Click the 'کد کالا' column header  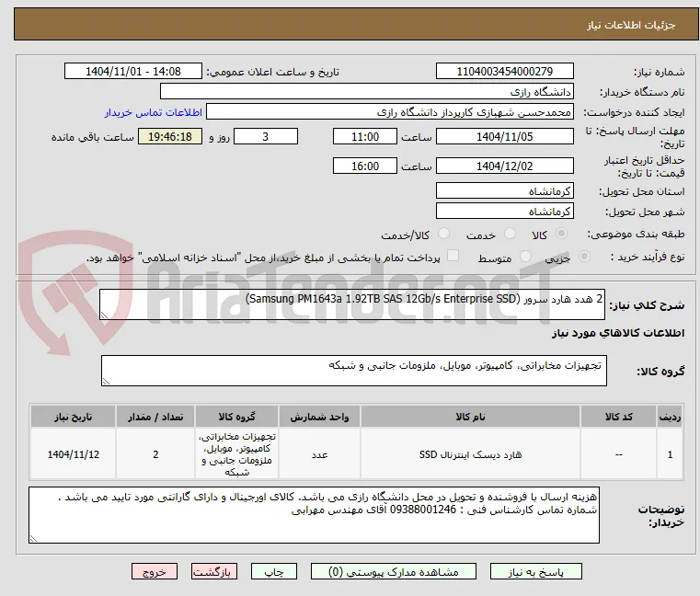(618, 417)
